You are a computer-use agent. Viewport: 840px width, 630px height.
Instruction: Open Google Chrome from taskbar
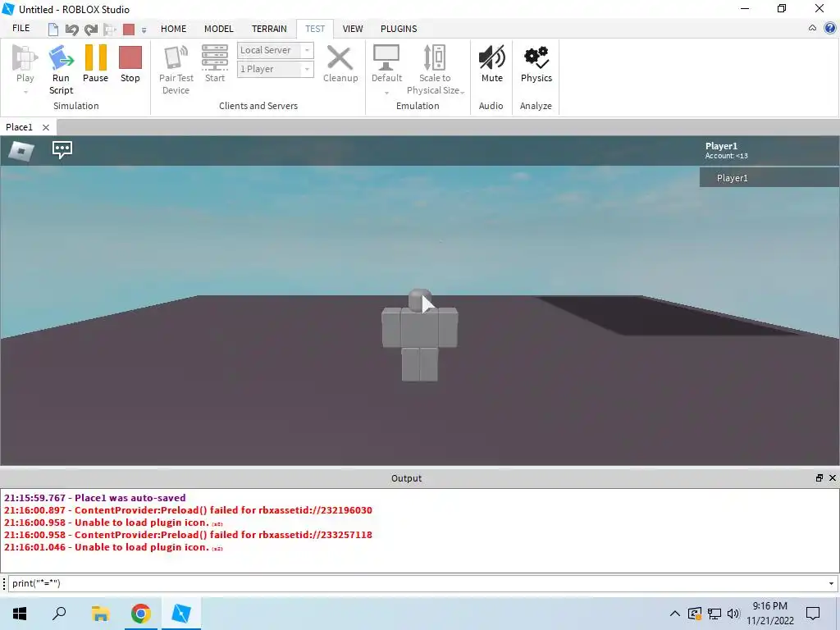[141, 614]
